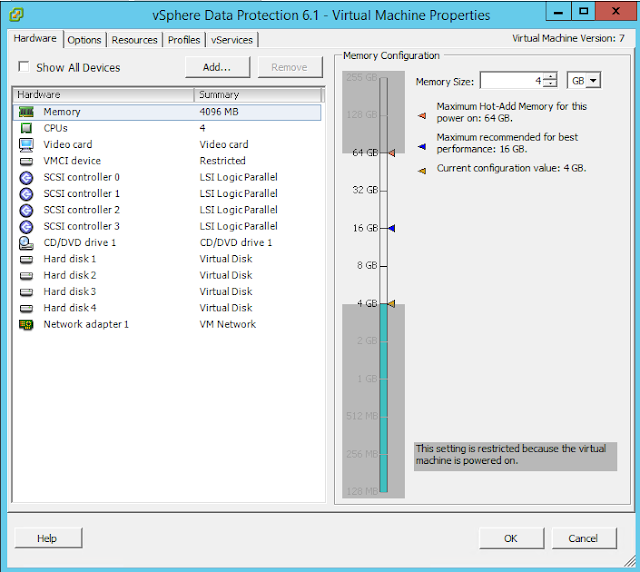The height and width of the screenshot is (572, 640).
Task: Select the Video card row label
Action: (68, 145)
